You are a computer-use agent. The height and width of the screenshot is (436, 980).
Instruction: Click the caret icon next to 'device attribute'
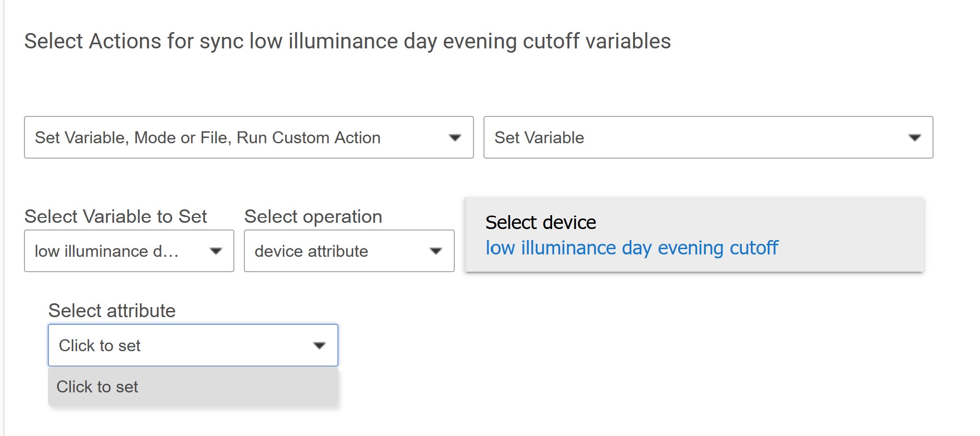click(436, 251)
